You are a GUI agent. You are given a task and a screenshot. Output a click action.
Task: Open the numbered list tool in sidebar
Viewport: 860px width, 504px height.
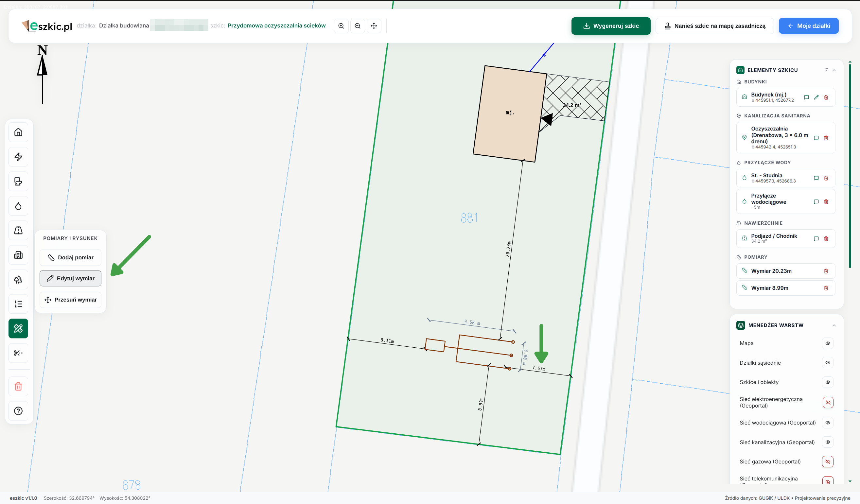point(18,304)
